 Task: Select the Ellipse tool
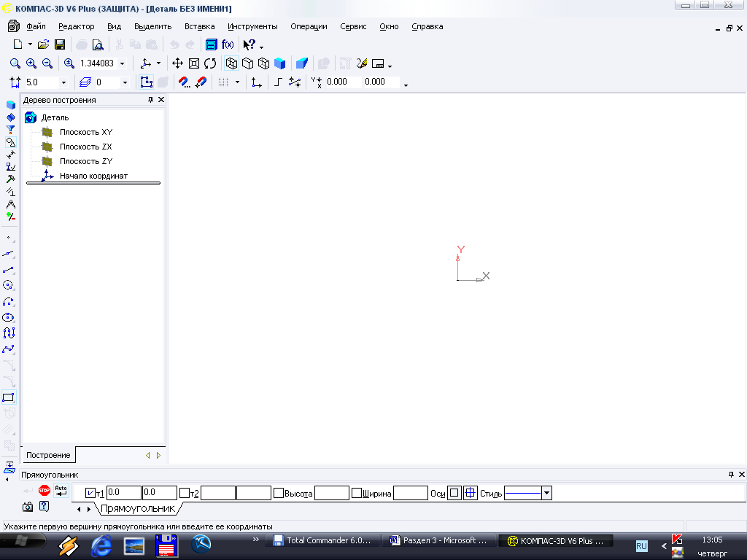[8, 318]
